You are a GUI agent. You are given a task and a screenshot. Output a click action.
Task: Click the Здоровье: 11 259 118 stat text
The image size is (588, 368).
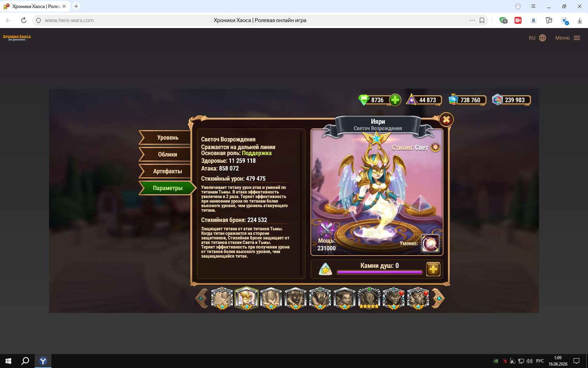[x=228, y=161]
